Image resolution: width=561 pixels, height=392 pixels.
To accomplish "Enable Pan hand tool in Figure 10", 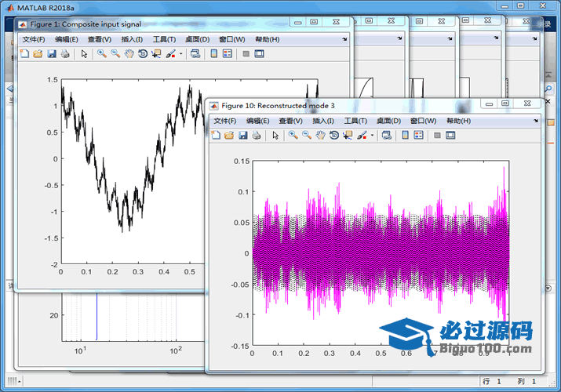I will [x=321, y=136].
